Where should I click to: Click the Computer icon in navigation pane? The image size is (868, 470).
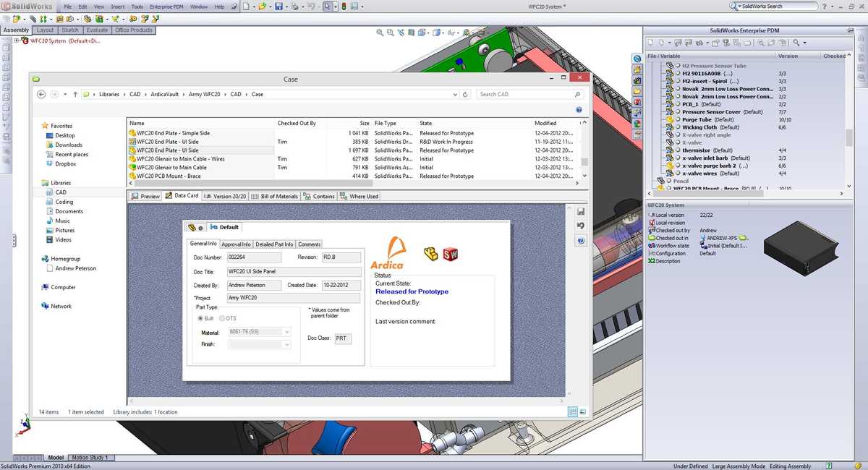pos(45,287)
